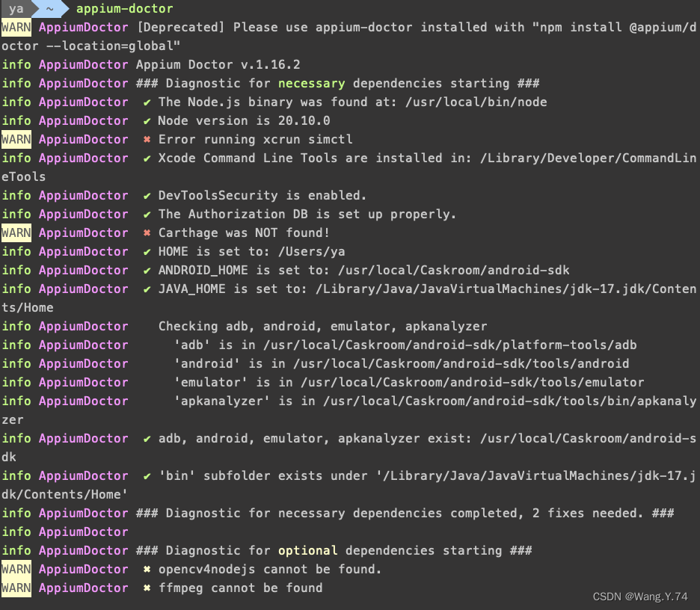Click the red cross before 'Carthage was NOT found!'
The height and width of the screenshot is (610, 700).
pos(147,232)
